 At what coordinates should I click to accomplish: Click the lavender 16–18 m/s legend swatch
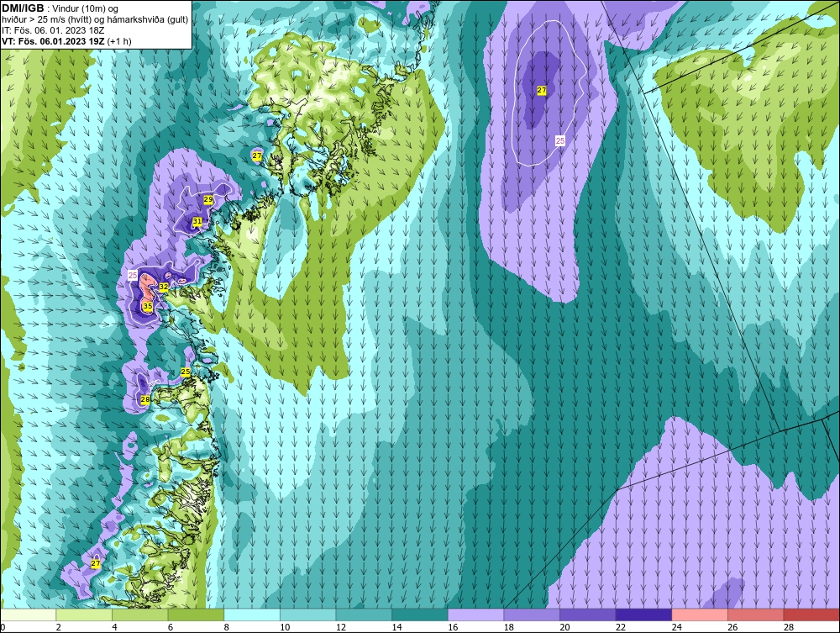click(475, 615)
